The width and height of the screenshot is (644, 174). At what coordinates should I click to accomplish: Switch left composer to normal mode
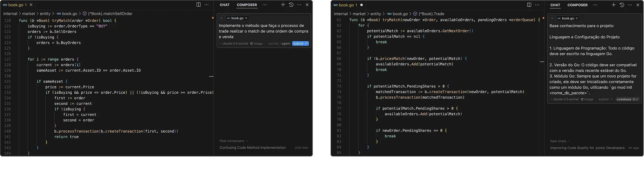(273, 43)
